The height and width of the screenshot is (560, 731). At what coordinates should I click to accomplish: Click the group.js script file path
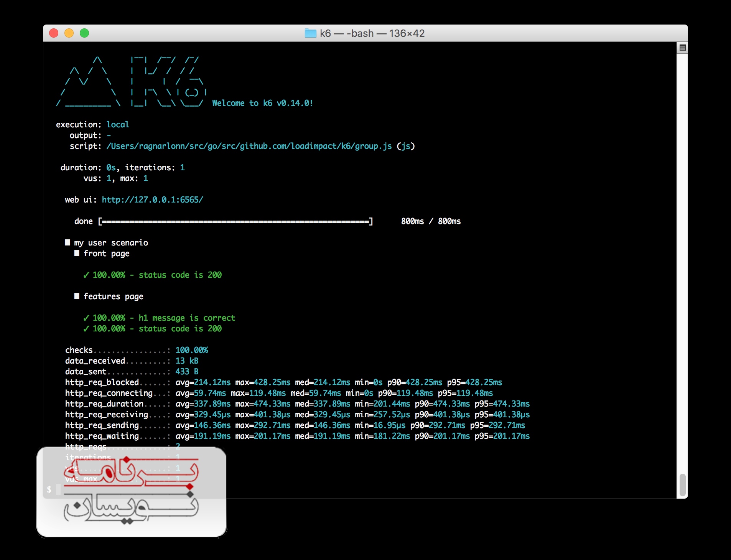click(249, 146)
